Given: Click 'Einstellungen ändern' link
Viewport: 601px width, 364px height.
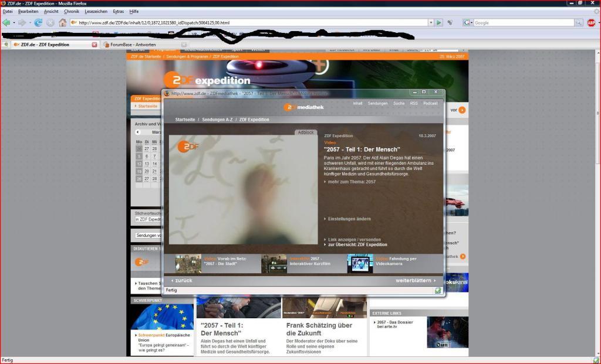Looking at the screenshot, I should click(x=349, y=219).
